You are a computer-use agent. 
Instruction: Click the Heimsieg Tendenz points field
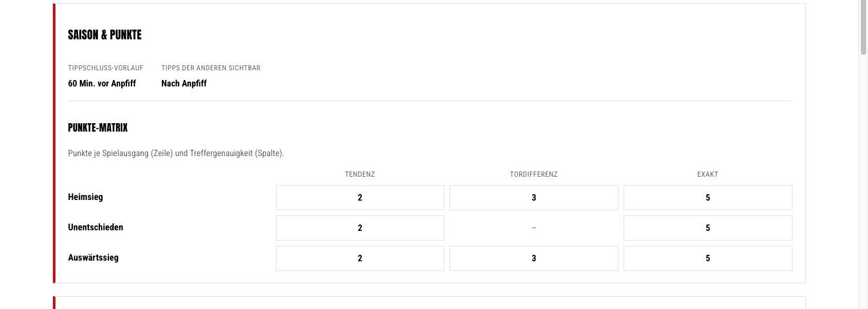tap(360, 198)
